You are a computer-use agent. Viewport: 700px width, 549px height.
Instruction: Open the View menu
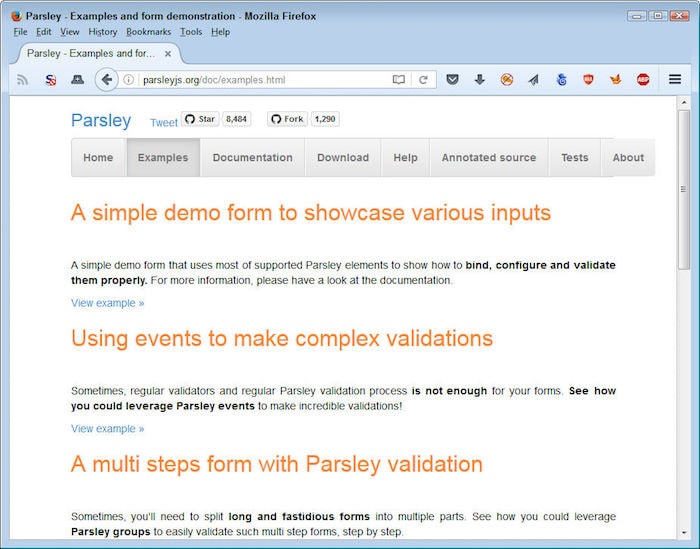point(70,32)
